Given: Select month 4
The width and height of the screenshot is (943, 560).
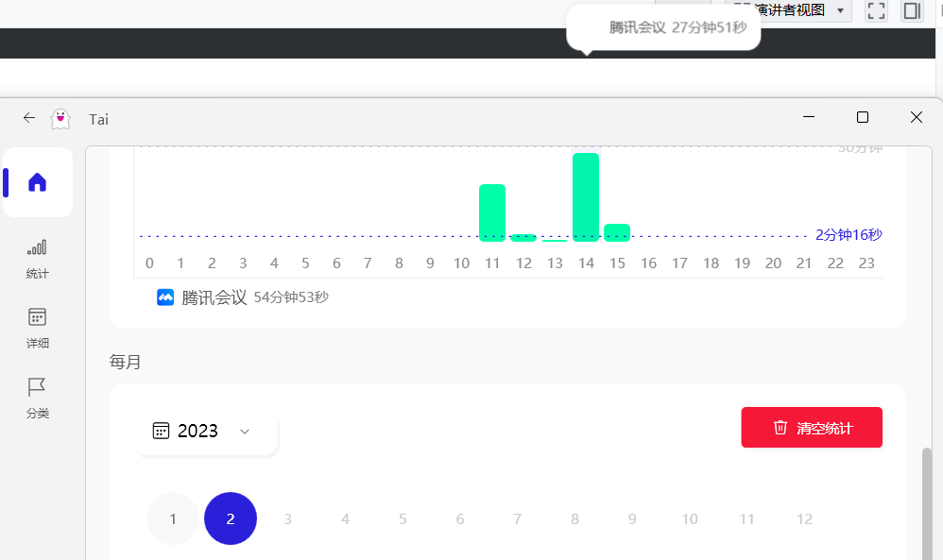Looking at the screenshot, I should [345, 518].
